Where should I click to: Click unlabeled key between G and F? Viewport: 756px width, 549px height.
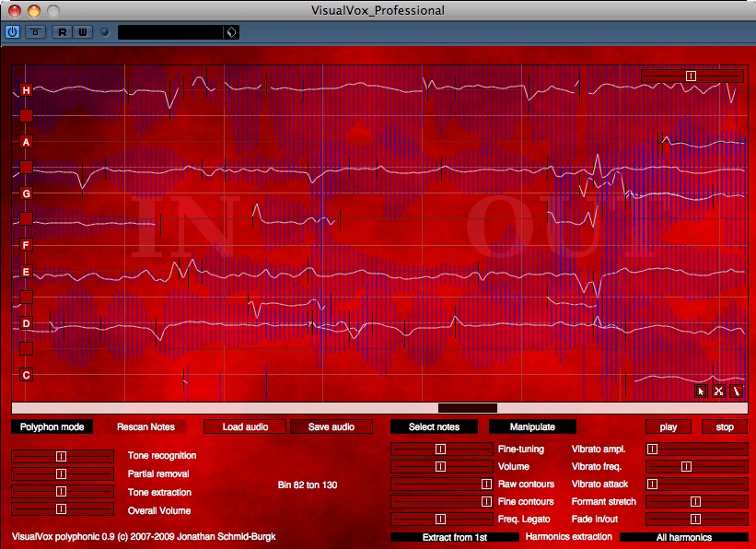click(x=26, y=219)
